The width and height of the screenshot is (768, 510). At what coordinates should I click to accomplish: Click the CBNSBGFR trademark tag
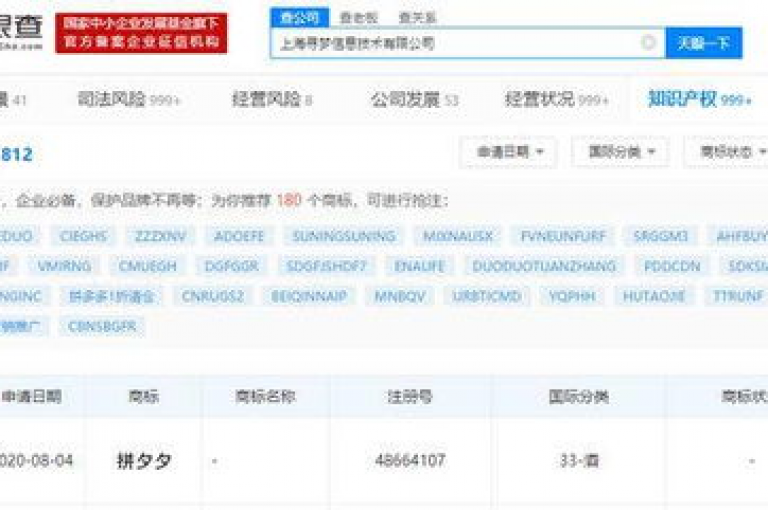[x=102, y=326]
